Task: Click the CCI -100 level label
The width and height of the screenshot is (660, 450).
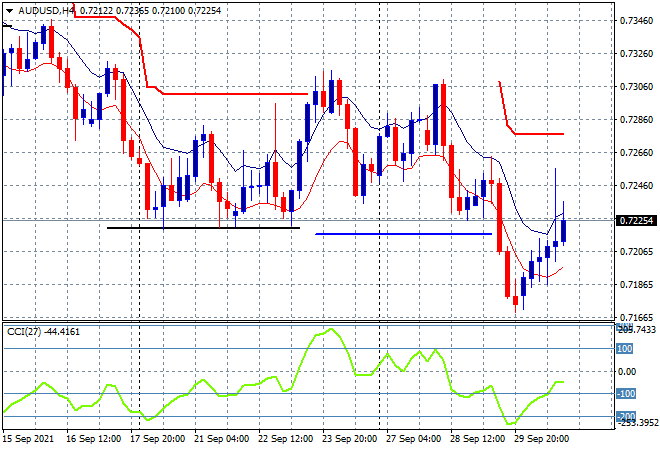Action: [x=626, y=394]
